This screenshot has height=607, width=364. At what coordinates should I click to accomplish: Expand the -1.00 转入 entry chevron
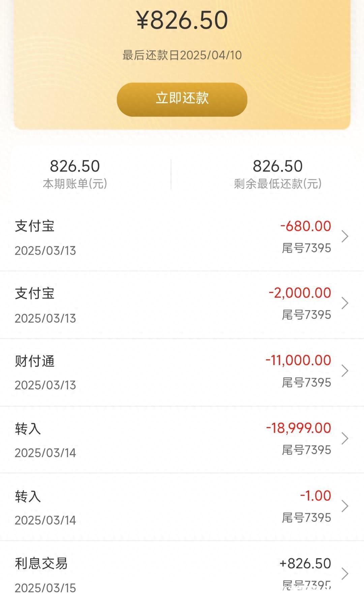tap(345, 506)
